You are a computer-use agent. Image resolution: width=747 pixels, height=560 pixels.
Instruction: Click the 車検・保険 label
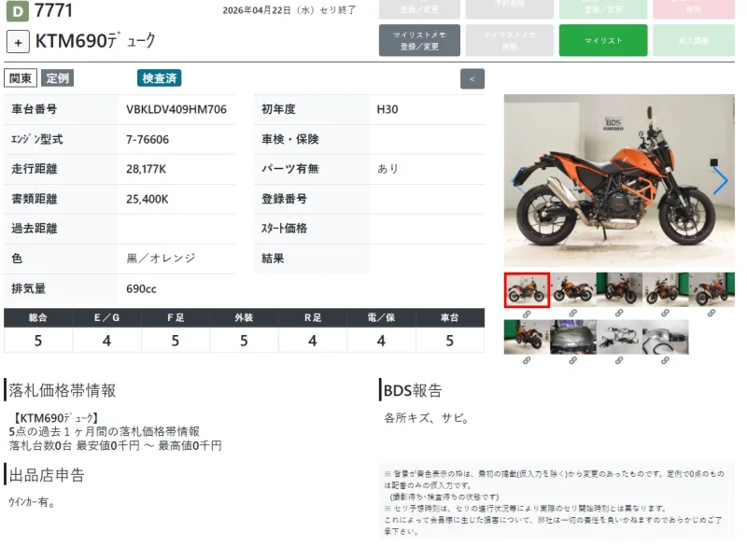click(290, 139)
